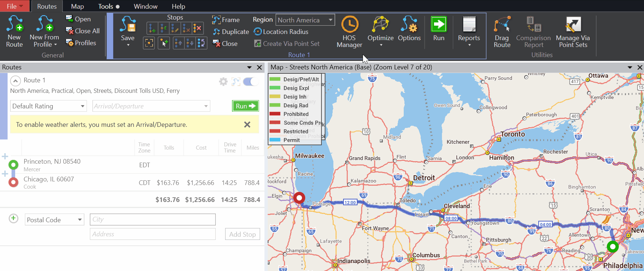This screenshot has height=271, width=644.
Task: Click the red Chicago destination marker on map
Action: [x=299, y=198]
